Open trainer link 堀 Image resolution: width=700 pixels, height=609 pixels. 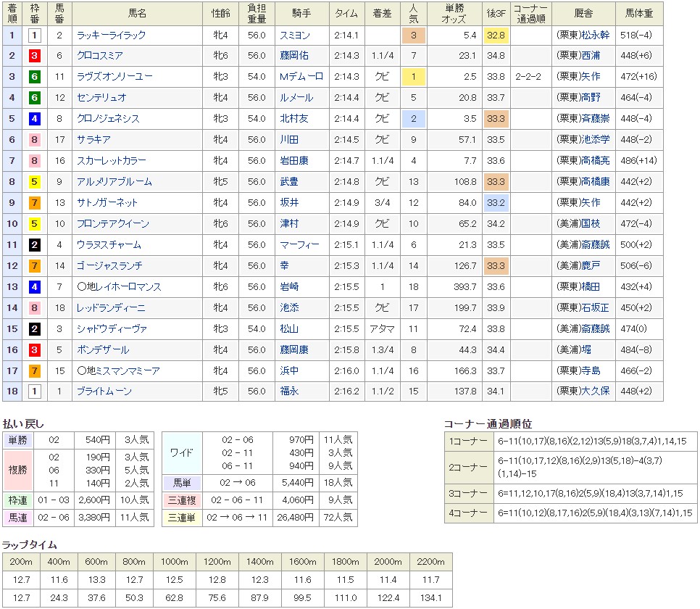(x=586, y=350)
